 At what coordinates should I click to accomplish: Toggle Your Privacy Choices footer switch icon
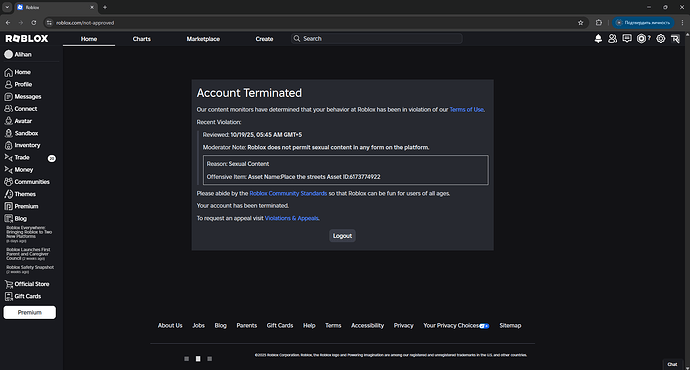(484, 326)
